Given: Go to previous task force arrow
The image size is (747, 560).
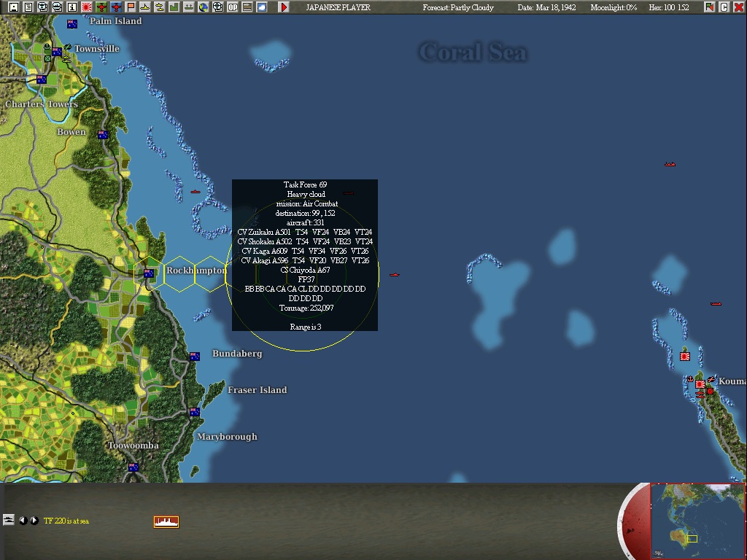Looking at the screenshot, I should (23, 521).
